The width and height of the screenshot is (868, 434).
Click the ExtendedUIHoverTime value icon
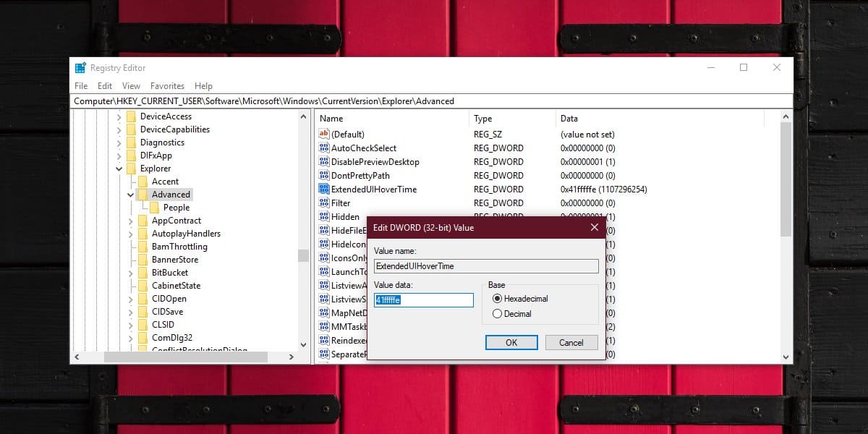coord(324,190)
